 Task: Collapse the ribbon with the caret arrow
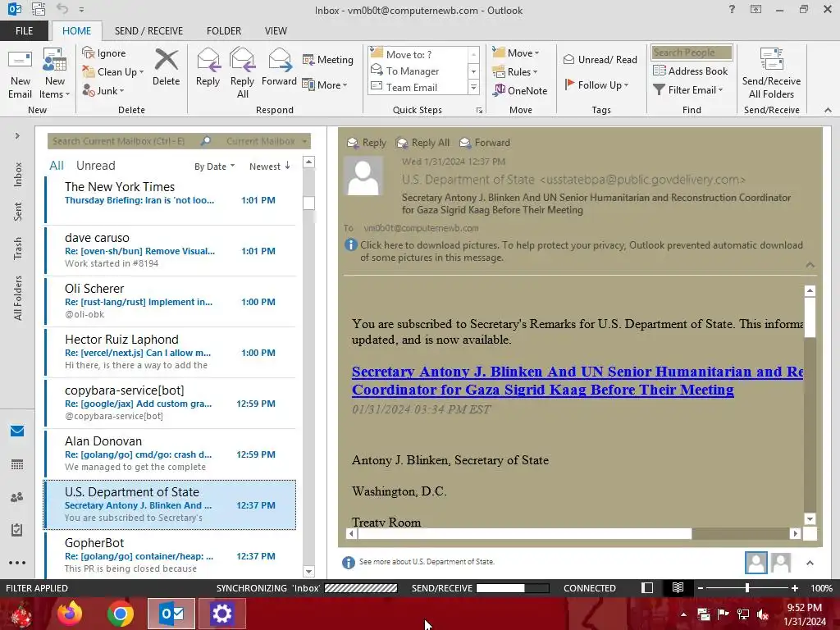coord(828,110)
